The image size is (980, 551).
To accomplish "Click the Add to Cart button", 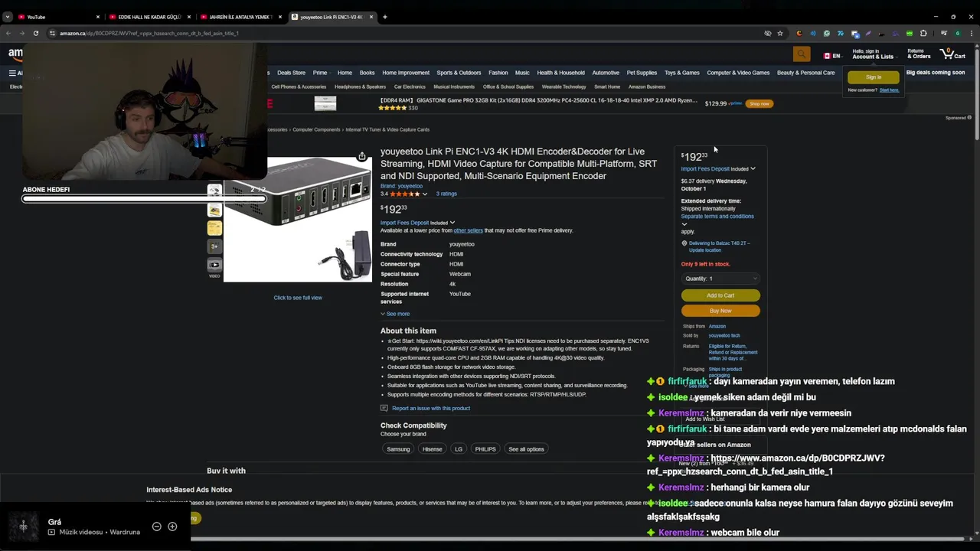I will [x=720, y=295].
